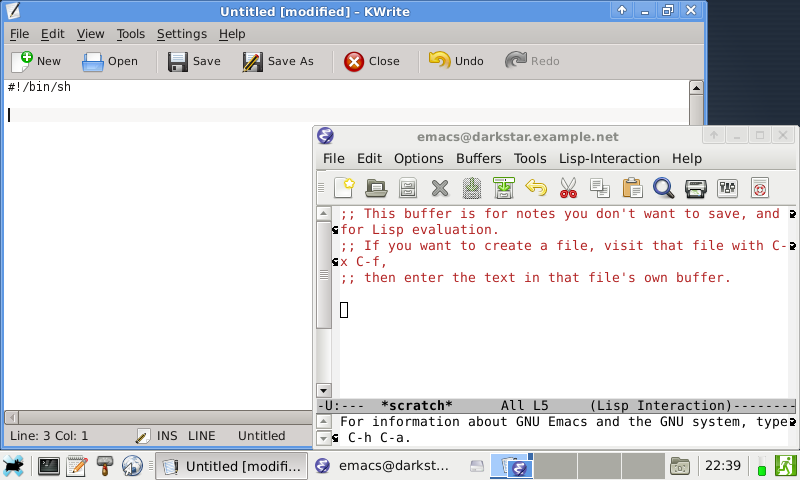
Task: Open the Settings menu in KWrite
Action: pos(181,33)
